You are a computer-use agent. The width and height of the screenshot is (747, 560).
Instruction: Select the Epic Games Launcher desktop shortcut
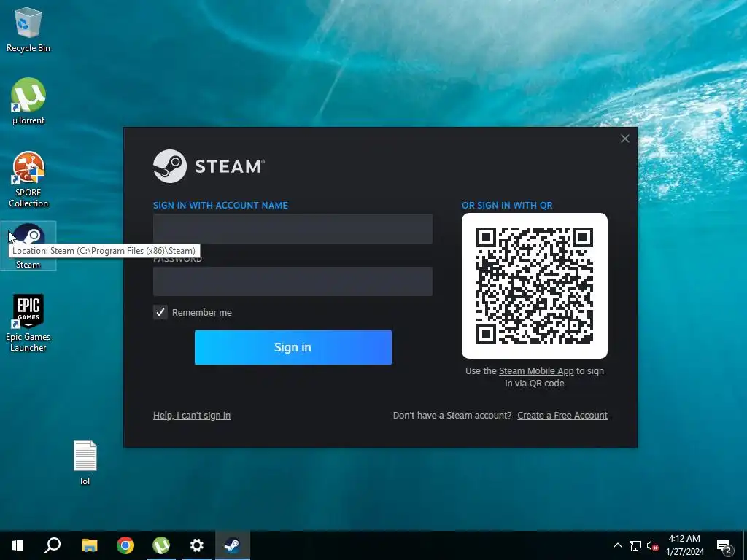tap(28, 323)
